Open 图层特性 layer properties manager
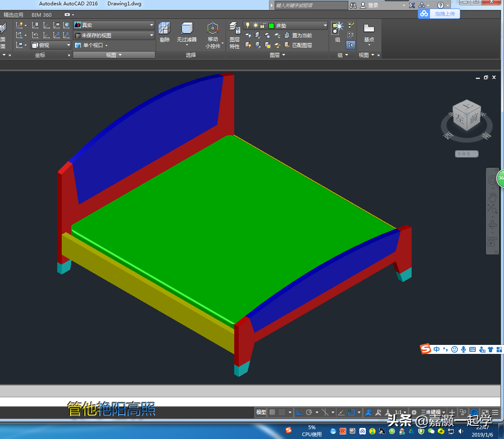The image size is (504, 439). [x=234, y=35]
